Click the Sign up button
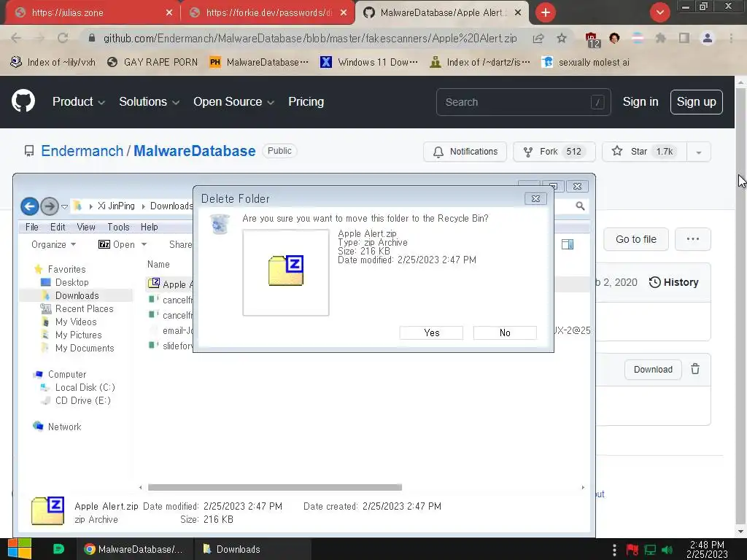 click(x=696, y=102)
